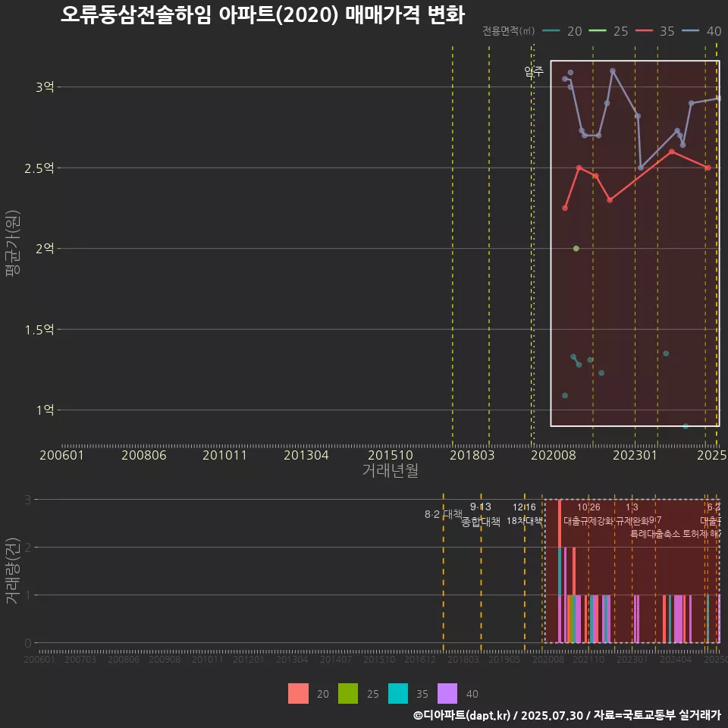Click volume chart x-axis label 202110

(588, 659)
